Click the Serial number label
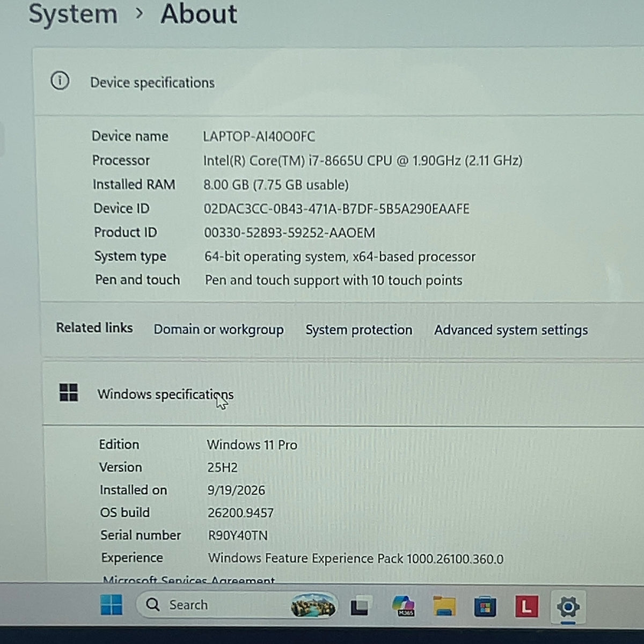This screenshot has width=644, height=644. (x=141, y=535)
